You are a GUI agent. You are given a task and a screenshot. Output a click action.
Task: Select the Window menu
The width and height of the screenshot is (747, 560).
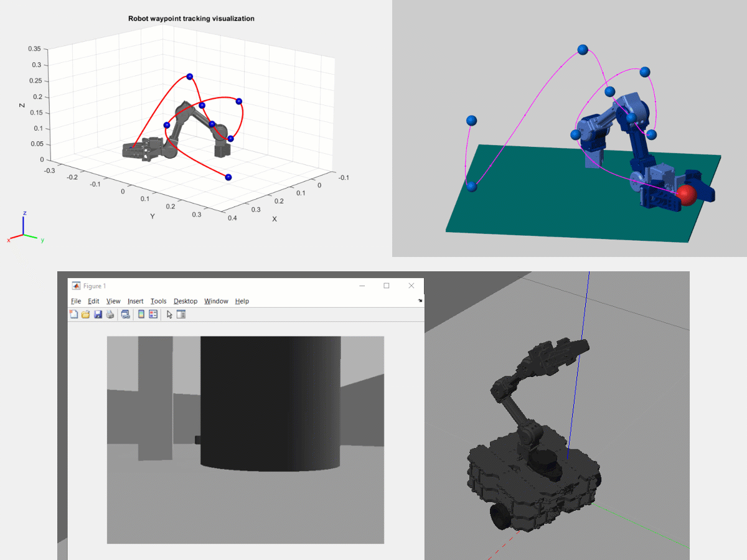pyautogui.click(x=216, y=301)
